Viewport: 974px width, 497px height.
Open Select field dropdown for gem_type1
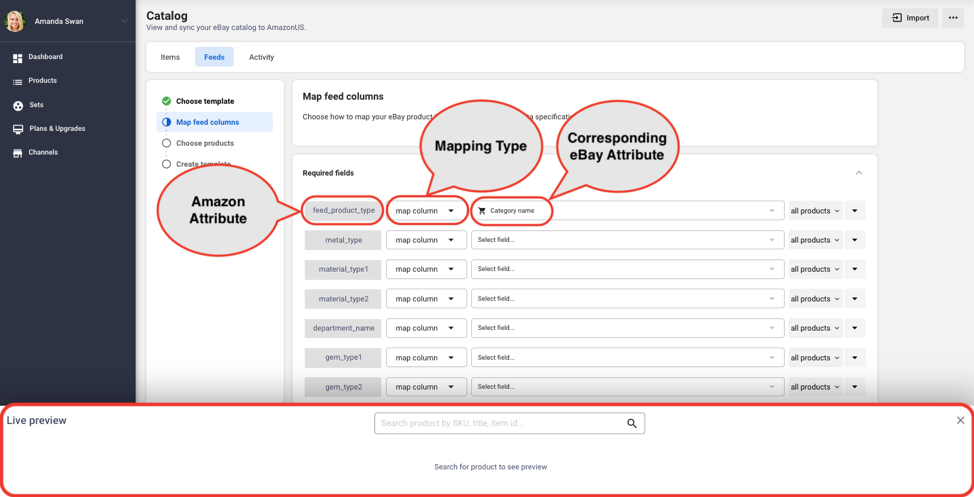627,358
